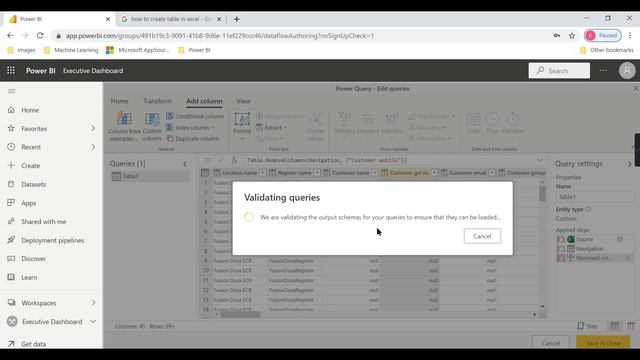Image resolution: width=640 pixels, height=360 pixels.
Task: Collapse the Queries pane
Action: [185, 164]
